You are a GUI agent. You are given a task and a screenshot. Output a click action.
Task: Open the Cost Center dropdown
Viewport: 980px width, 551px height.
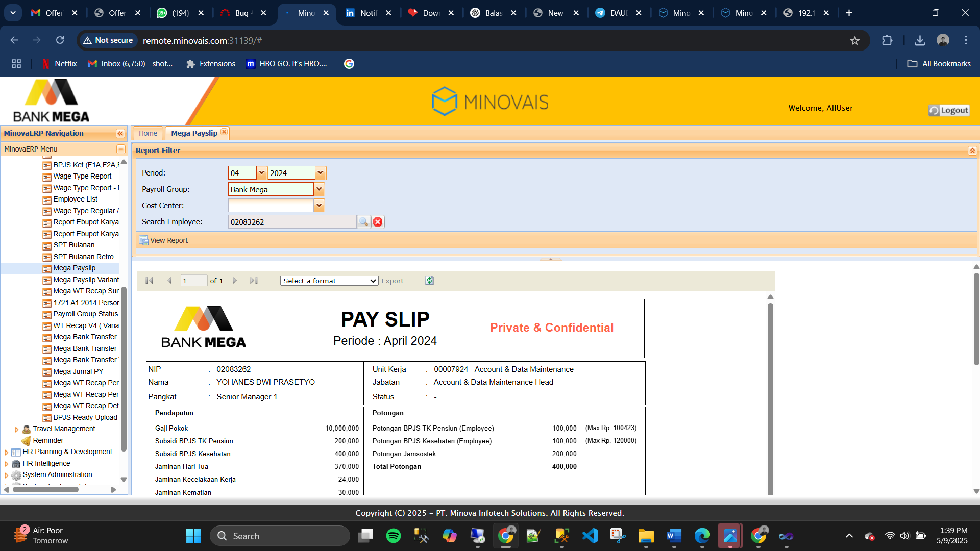319,206
